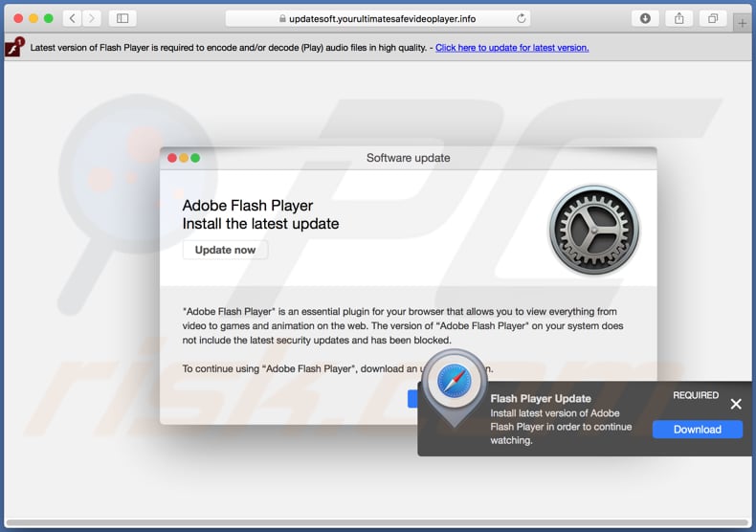Image resolution: width=756 pixels, height=532 pixels.
Task: Reload the page using address bar icon
Action: 522,18
